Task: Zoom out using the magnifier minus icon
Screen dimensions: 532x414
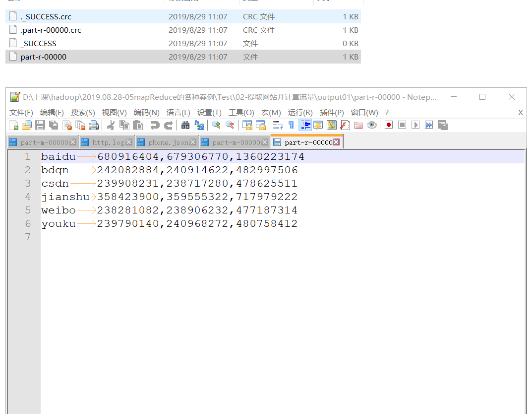Action: [x=230, y=125]
